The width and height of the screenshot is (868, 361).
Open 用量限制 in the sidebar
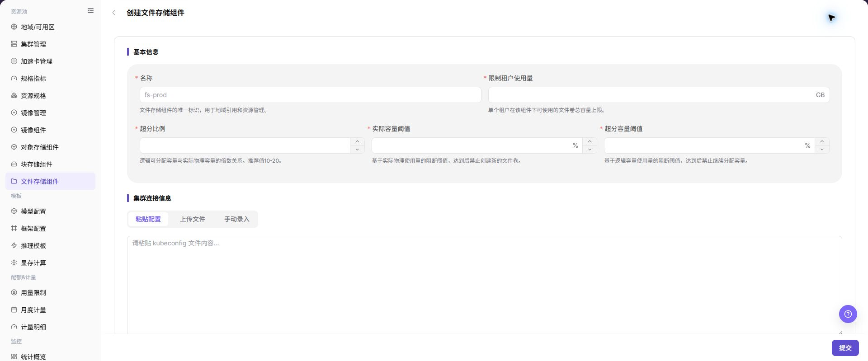[50, 293]
